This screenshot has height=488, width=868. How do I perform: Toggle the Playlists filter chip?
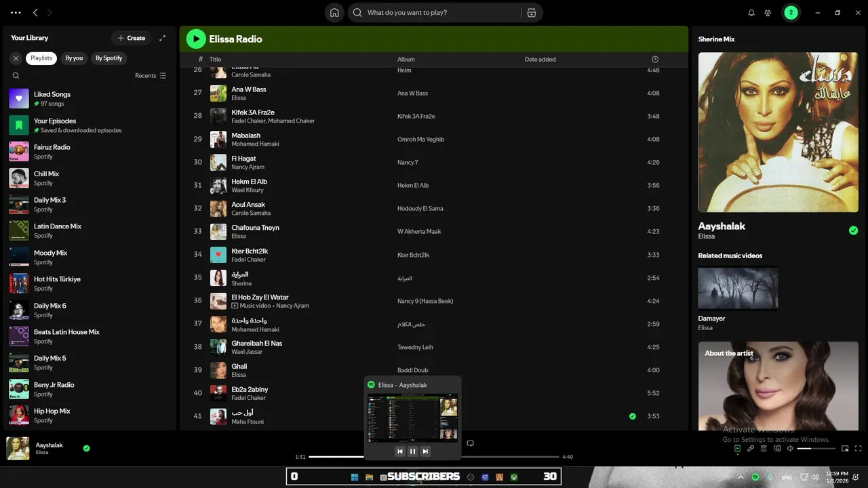tap(41, 58)
